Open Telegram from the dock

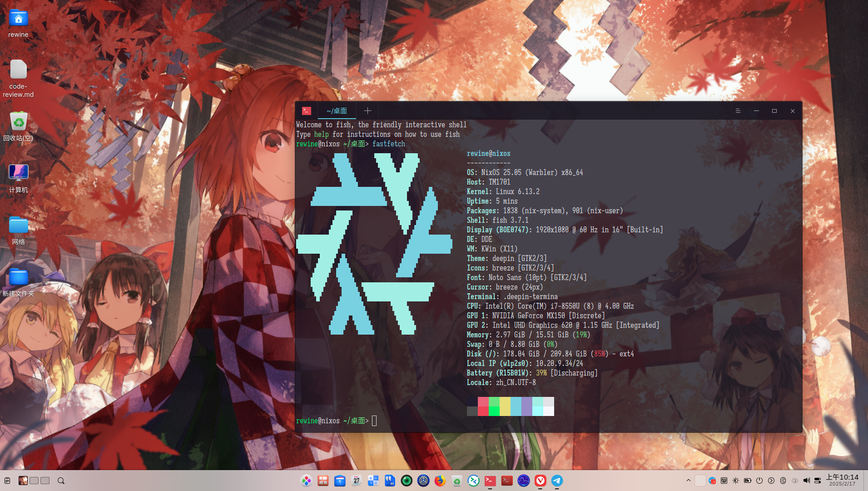click(x=557, y=481)
